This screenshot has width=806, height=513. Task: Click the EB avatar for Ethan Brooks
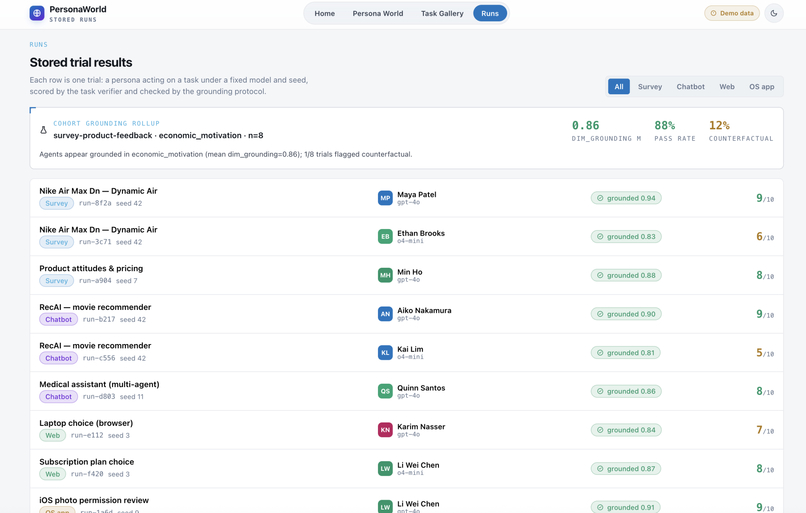point(385,236)
